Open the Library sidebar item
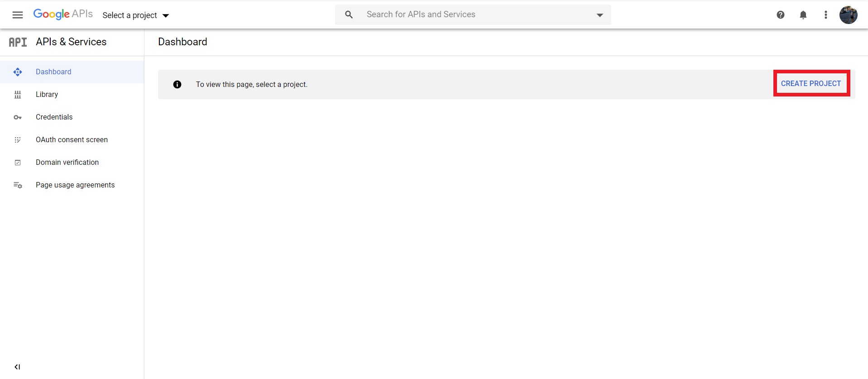 (x=47, y=95)
